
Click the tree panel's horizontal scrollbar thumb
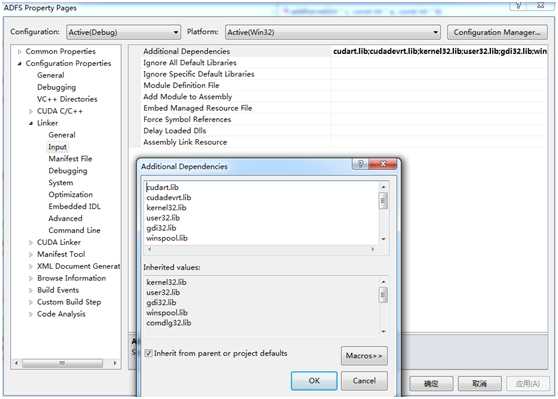pos(62,363)
